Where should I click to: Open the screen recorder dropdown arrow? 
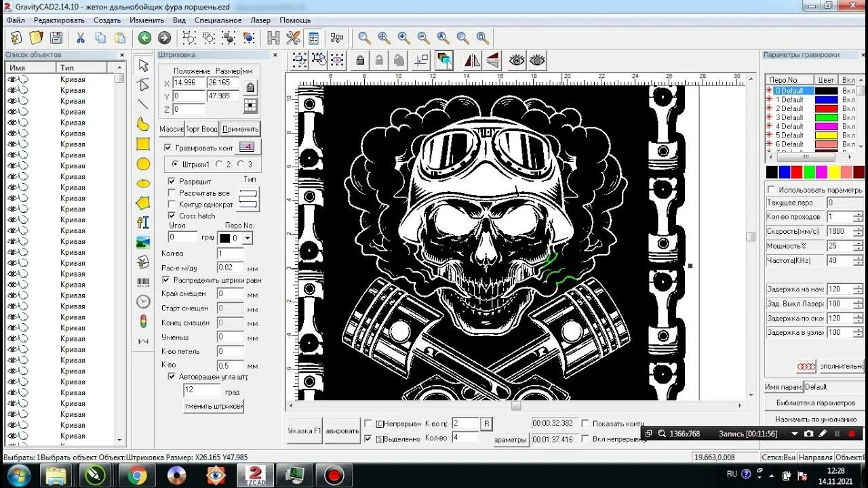click(x=795, y=434)
